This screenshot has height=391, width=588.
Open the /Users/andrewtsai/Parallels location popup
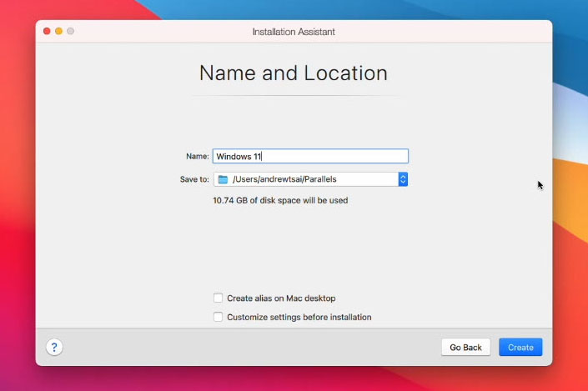(304, 179)
